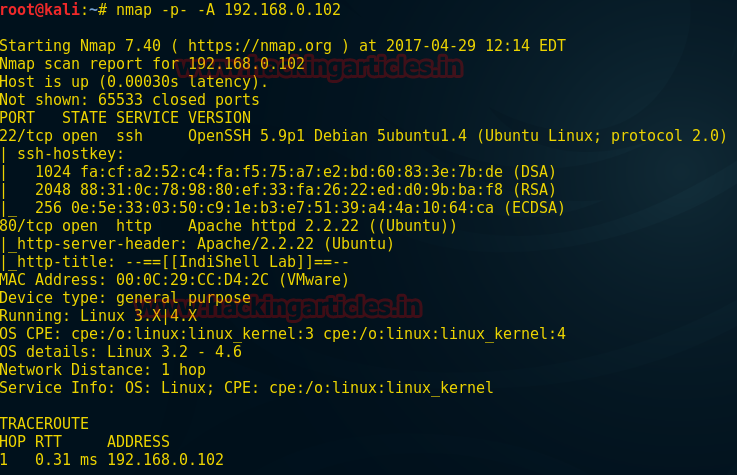Click the ssh-hostkey label
This screenshot has height=475, width=737.
(x=71, y=154)
